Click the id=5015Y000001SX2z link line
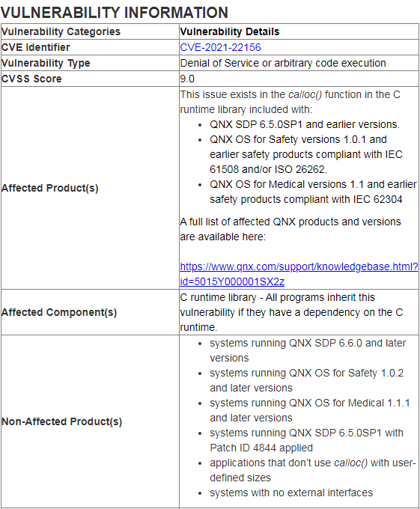The width and height of the screenshot is (420, 509). pyautogui.click(x=232, y=281)
